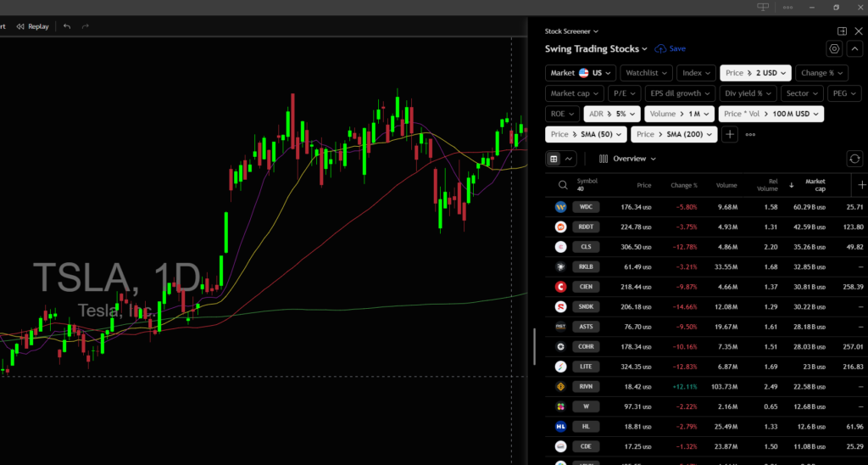Open the Swing Trading Stocks screen menu
This screenshot has width=868, height=465.
(x=596, y=48)
